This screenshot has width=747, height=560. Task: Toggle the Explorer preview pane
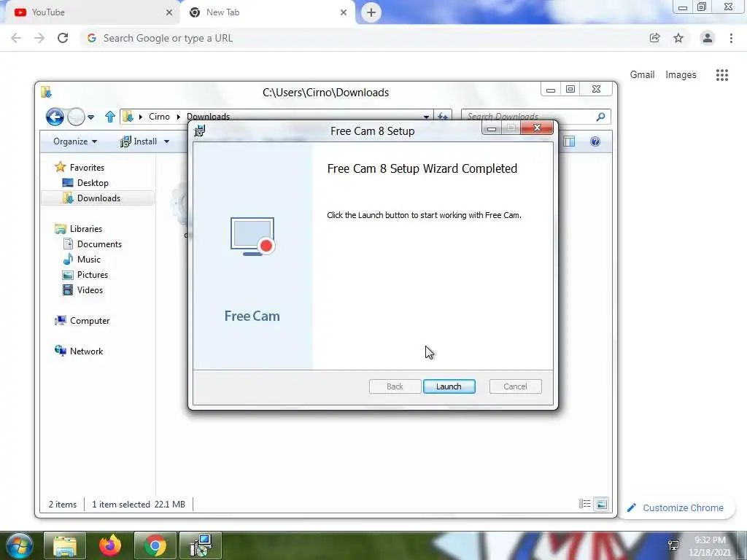[x=569, y=141]
